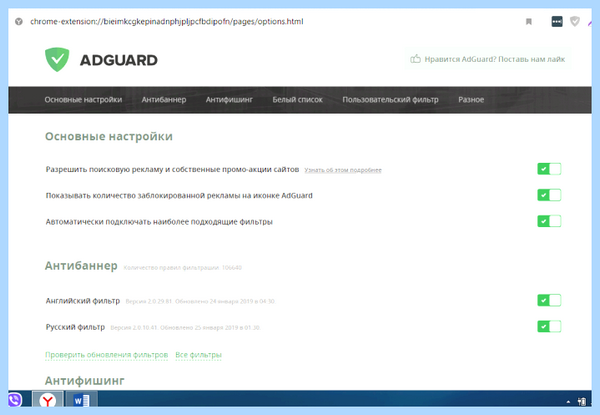Open the Основные настройки nav tab
Image resolution: width=600 pixels, height=415 pixels.
[83, 100]
